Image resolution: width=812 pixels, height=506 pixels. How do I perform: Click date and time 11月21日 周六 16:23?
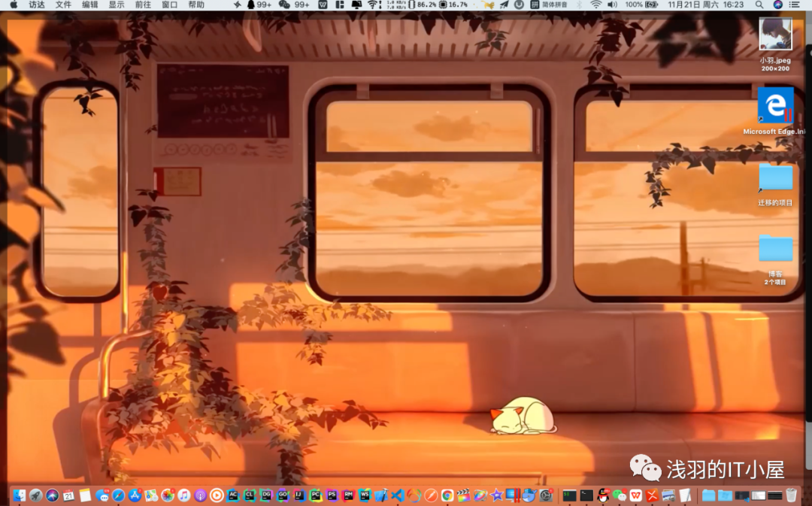706,5
